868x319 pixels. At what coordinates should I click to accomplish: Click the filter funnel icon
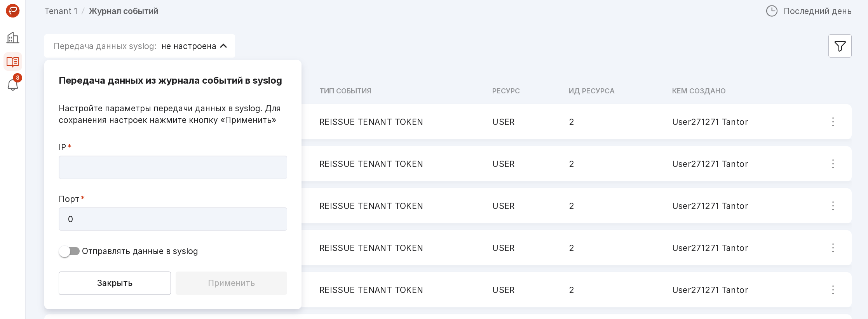pos(840,46)
